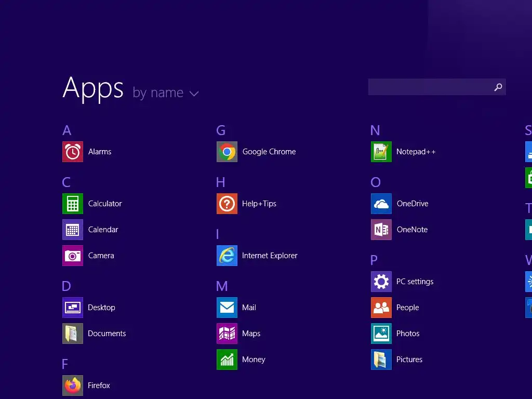
Task: Open the Help+Tips icon
Action: point(227,204)
